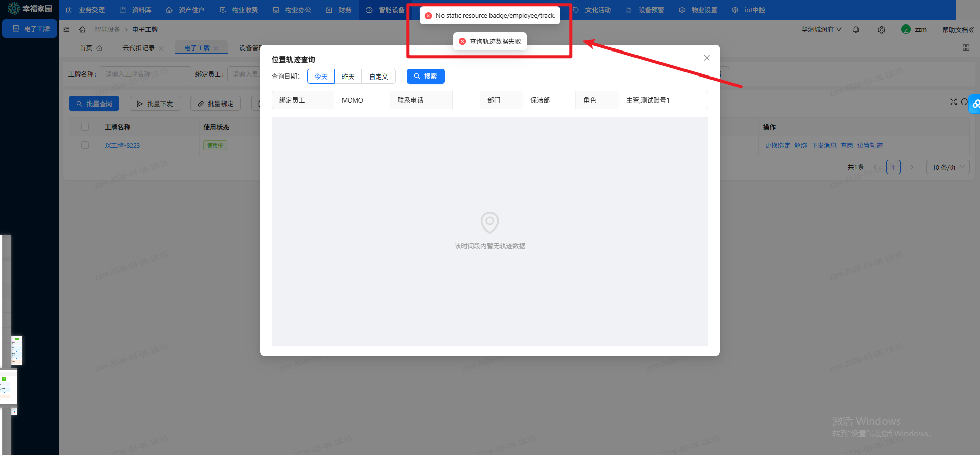This screenshot has height=455, width=980.
Task: Toggle fullscreen table expand icon
Action: click(x=953, y=102)
